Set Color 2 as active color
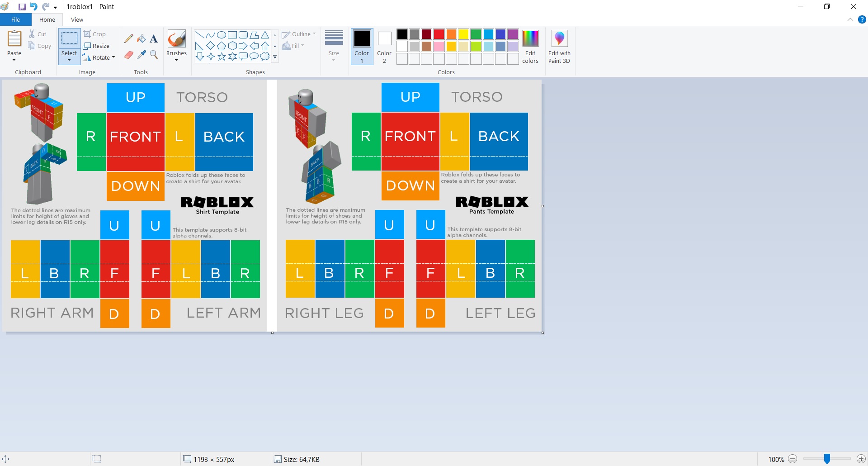This screenshot has height=466, width=868. coord(384,47)
